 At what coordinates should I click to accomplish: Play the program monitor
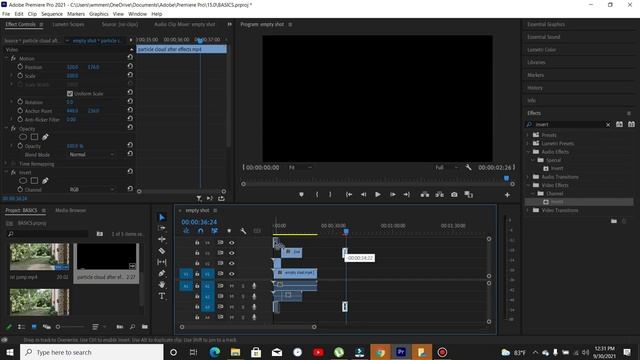pos(378,195)
